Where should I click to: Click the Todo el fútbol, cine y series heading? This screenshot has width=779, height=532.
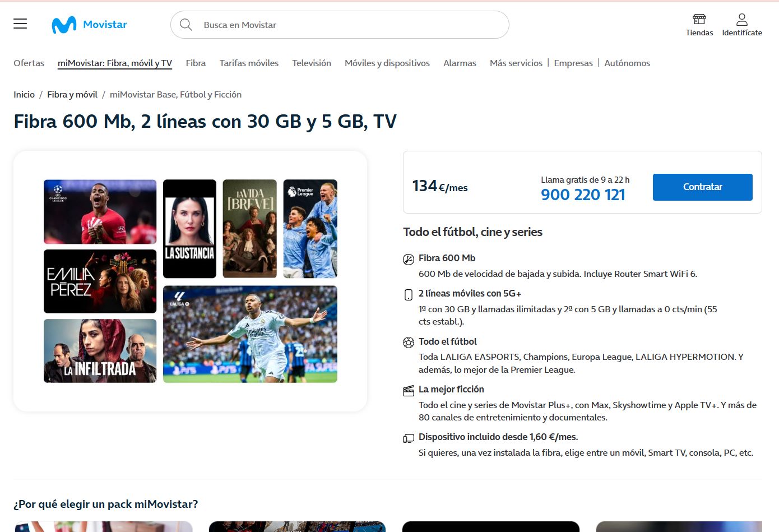click(x=472, y=232)
